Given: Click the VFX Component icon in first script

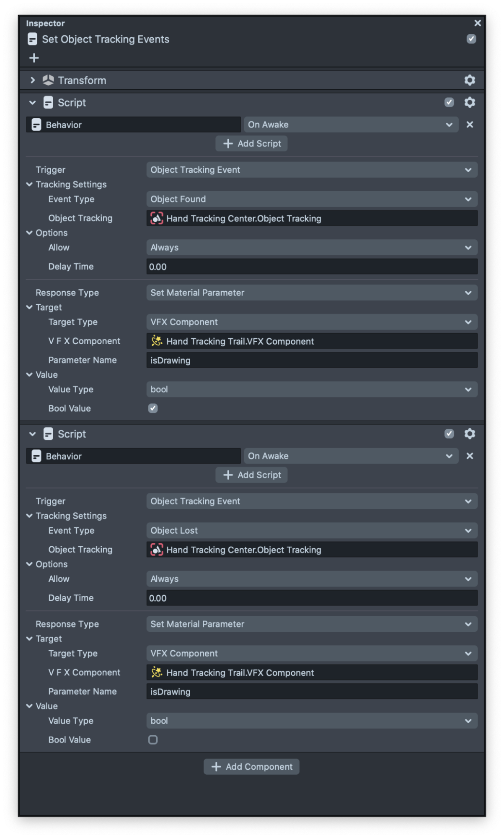Looking at the screenshot, I should tap(157, 341).
